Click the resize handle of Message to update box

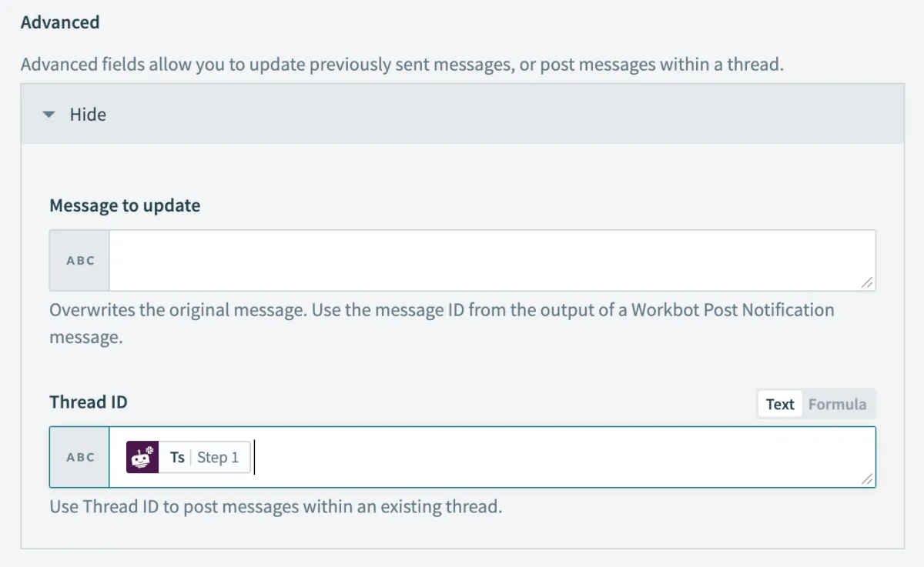pyautogui.click(x=867, y=282)
